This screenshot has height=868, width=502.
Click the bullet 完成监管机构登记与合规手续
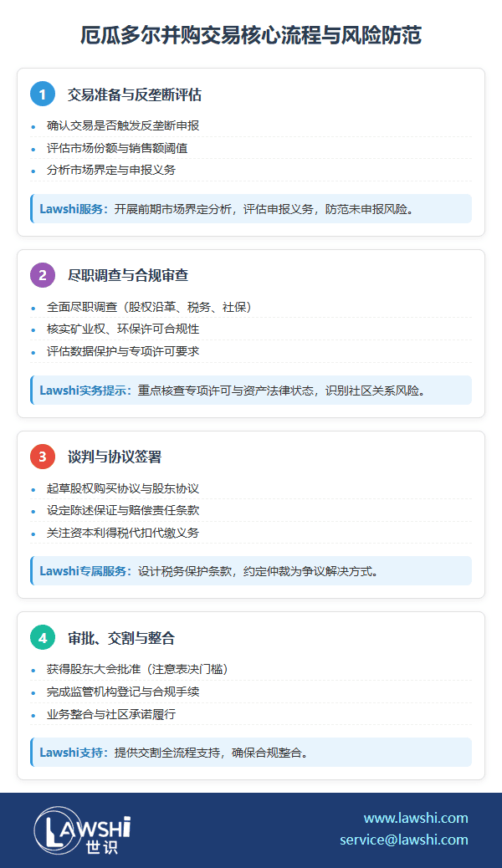(x=123, y=692)
